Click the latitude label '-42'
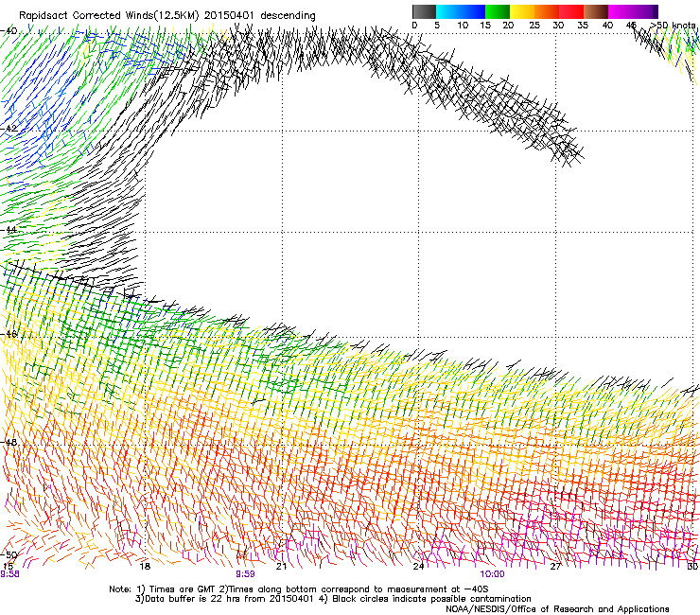The width and height of the screenshot is (700, 615). 9,128
